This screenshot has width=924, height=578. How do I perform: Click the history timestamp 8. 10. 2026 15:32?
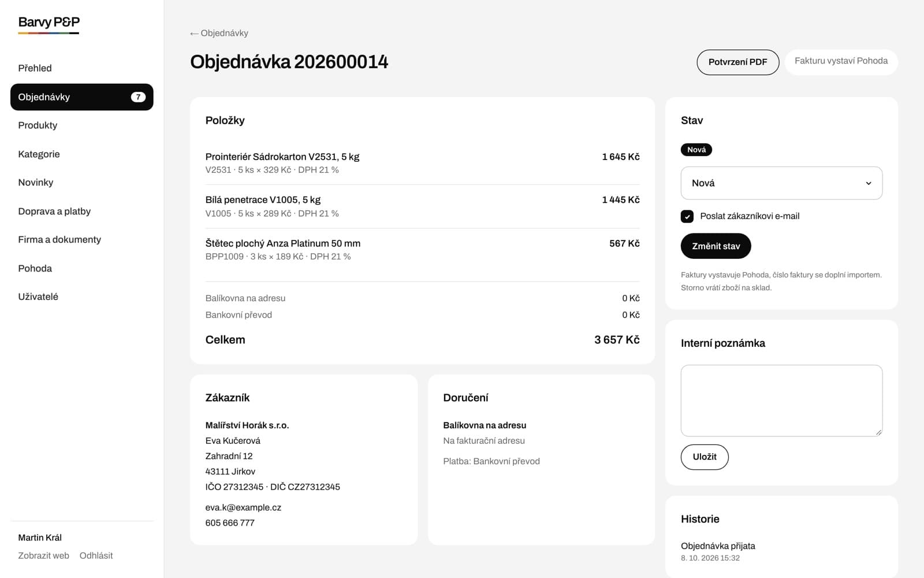pos(710,558)
